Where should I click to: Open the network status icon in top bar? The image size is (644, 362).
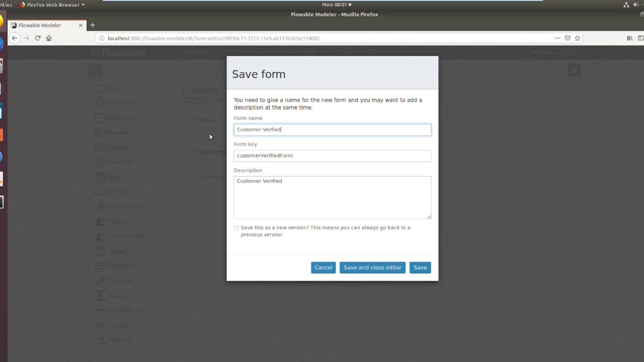pos(626,5)
